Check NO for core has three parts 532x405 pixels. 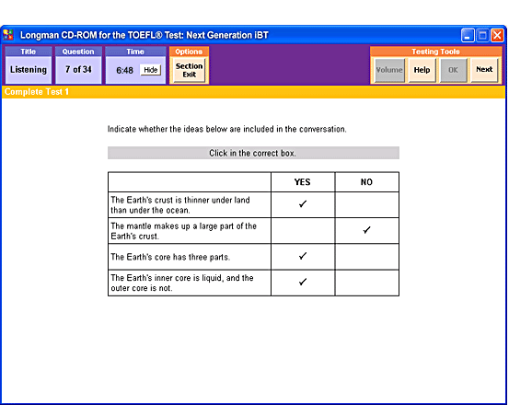click(366, 257)
